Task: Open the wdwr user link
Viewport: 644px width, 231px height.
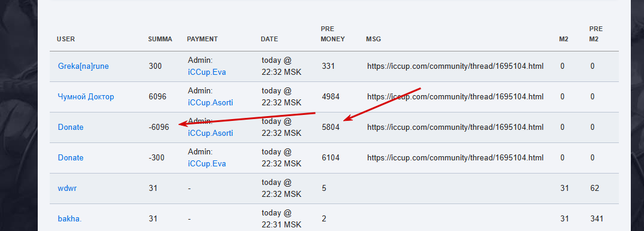Action: (66, 188)
